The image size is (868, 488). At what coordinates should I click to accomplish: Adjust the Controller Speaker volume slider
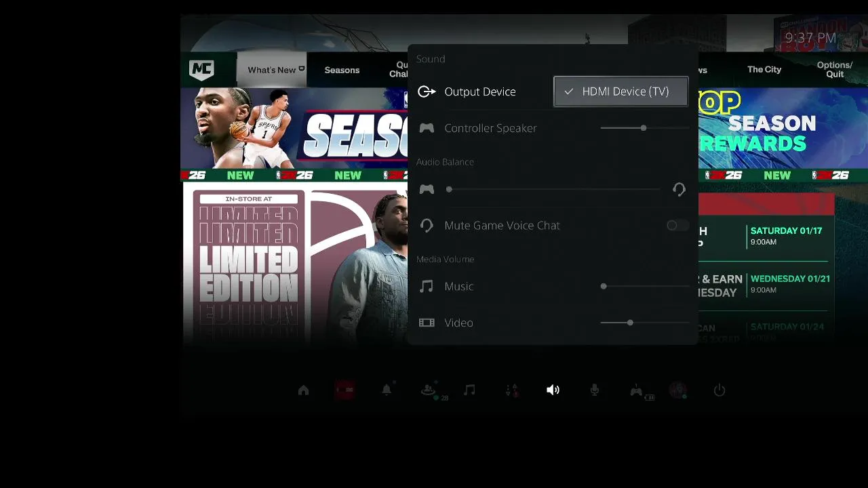coord(644,128)
